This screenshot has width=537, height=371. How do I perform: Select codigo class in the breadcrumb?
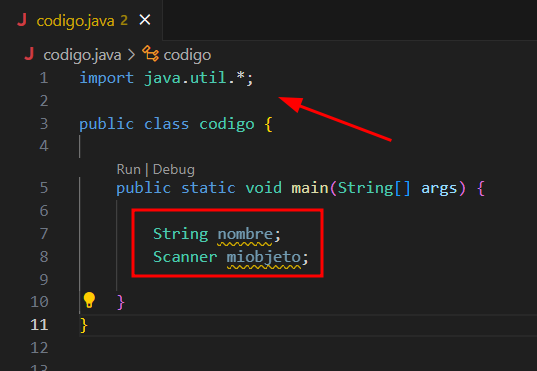187,55
